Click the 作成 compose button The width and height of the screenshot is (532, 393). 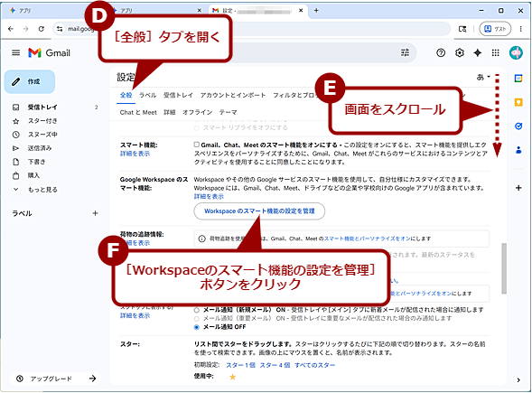point(30,82)
